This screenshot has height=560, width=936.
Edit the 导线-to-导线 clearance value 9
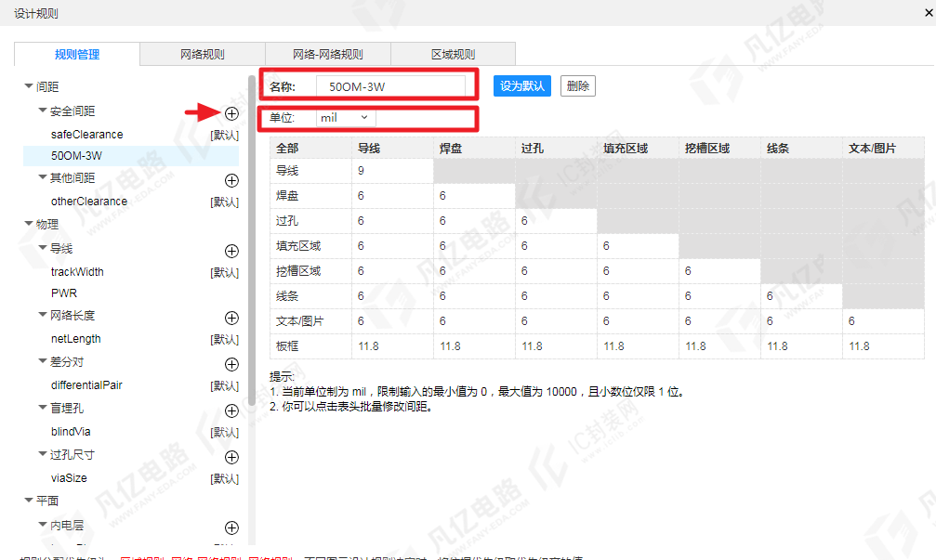[393, 171]
